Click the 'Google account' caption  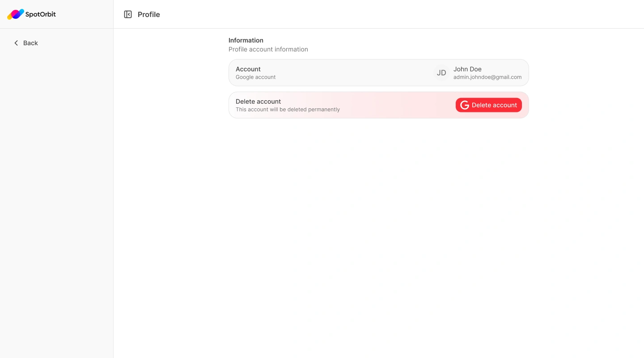[256, 77]
